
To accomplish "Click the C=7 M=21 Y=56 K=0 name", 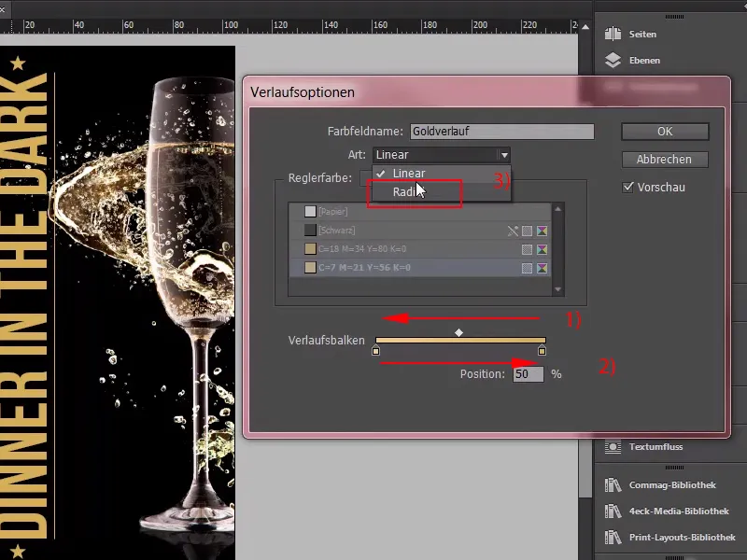I will pyautogui.click(x=364, y=268).
